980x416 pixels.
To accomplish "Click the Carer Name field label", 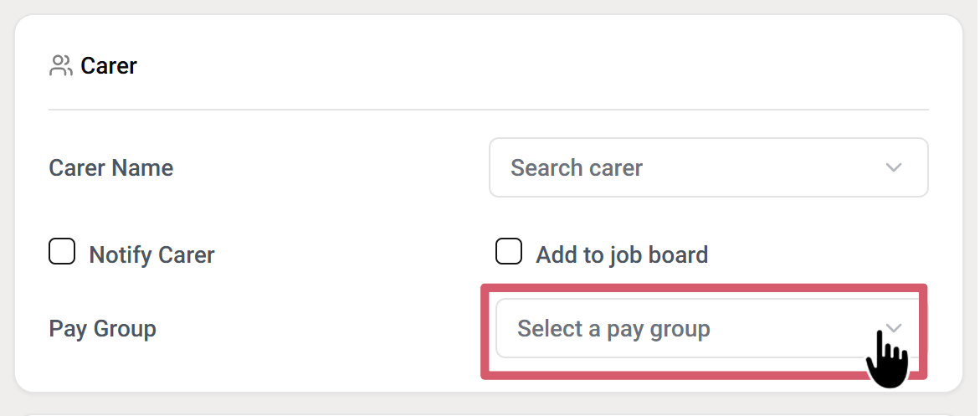I will [x=111, y=167].
